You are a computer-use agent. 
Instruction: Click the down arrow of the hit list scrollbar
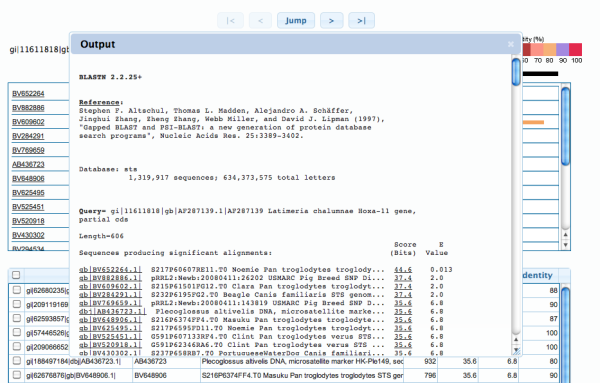coord(566,245)
